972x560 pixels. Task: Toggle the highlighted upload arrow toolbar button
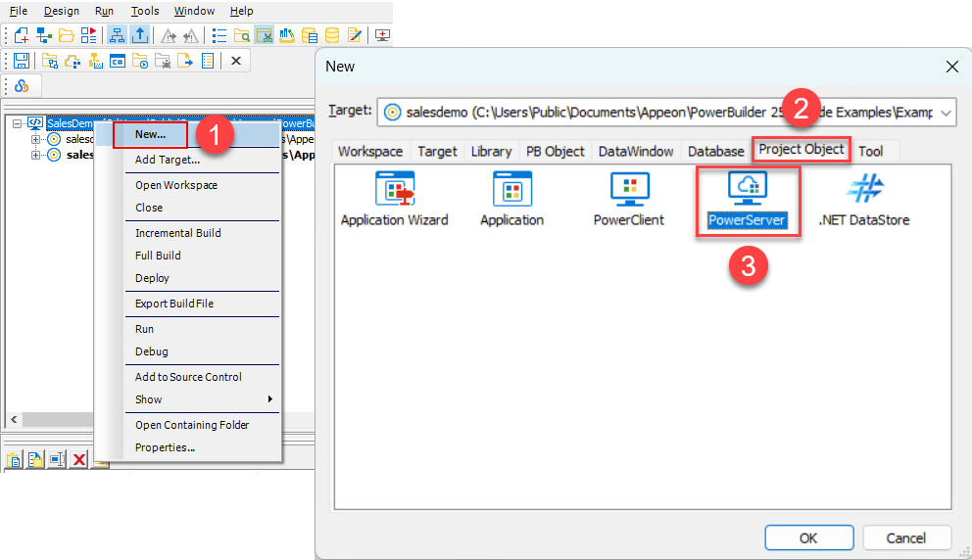[x=140, y=35]
